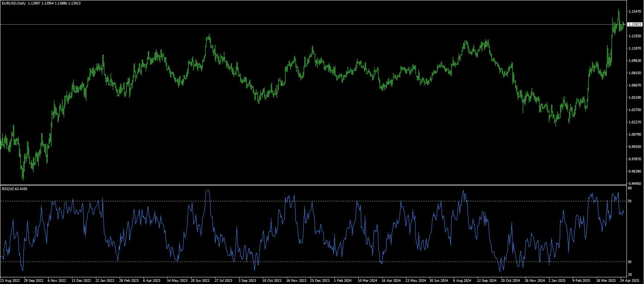This screenshot has width=644, height=284.
Task: Select the 16 Nov 2023 date marker
Action: (296, 281)
